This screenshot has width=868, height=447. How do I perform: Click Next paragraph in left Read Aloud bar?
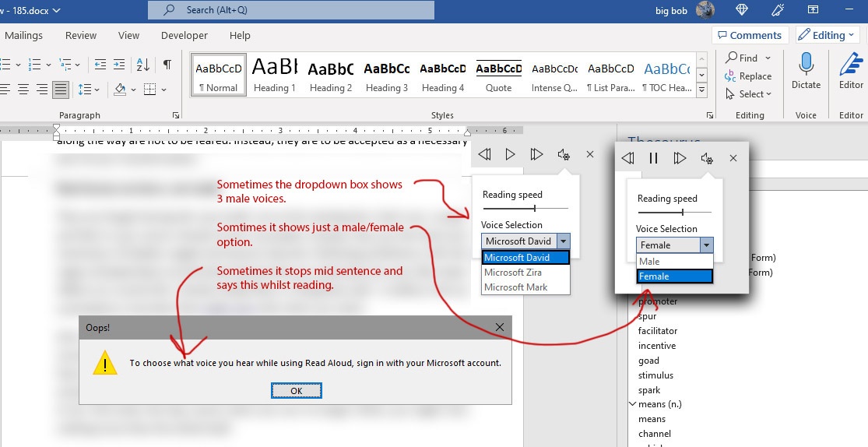tap(536, 154)
